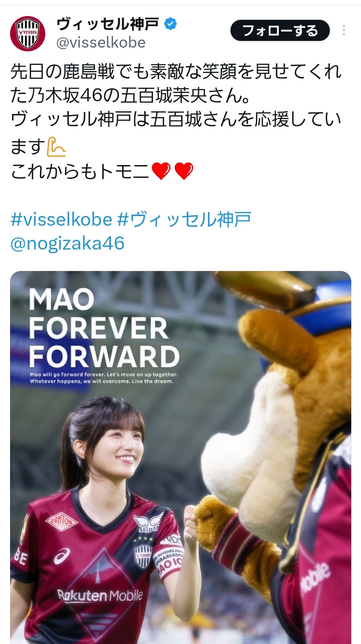Open the #visselkobe hashtag
Viewport: 361px width, 644px height.
pos(61,219)
